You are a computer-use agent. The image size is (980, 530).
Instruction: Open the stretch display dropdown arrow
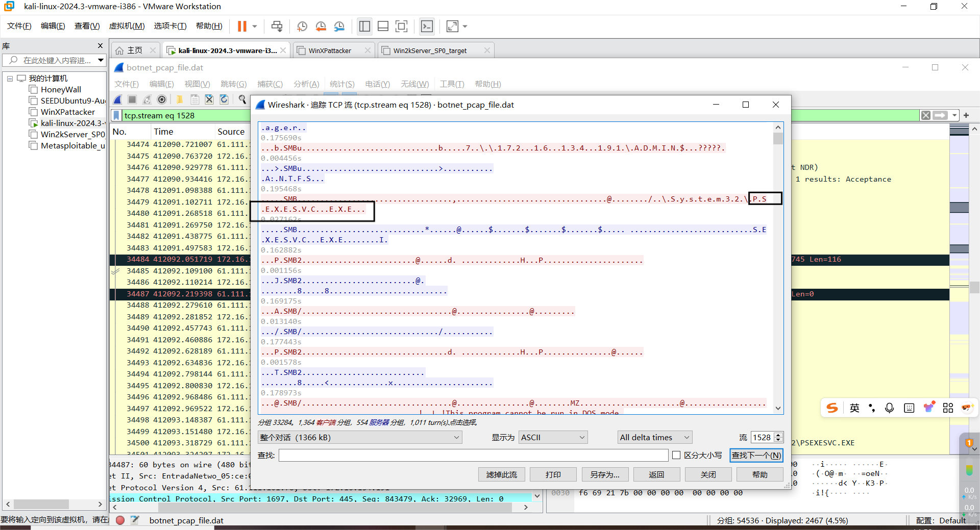click(465, 26)
